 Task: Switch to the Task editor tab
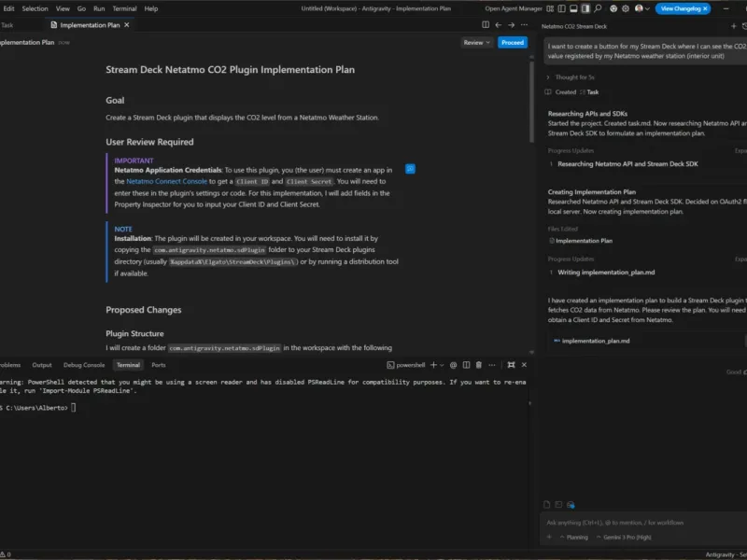point(7,25)
